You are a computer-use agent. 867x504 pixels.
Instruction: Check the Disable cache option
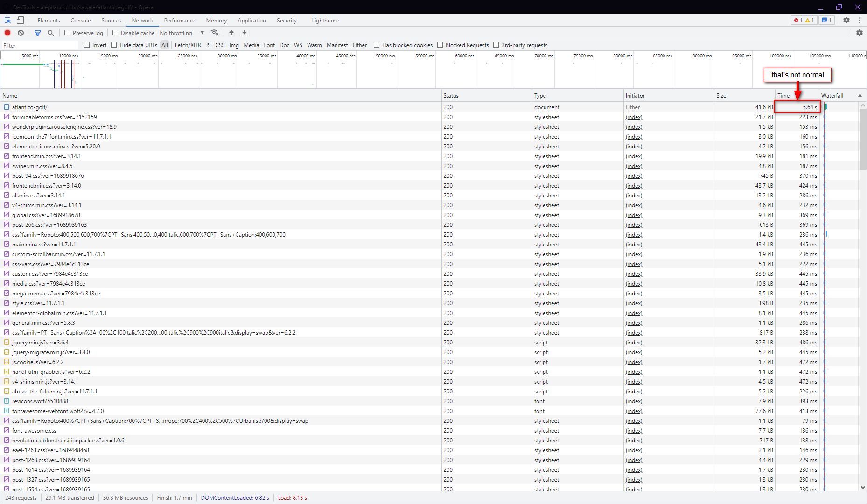(115, 33)
